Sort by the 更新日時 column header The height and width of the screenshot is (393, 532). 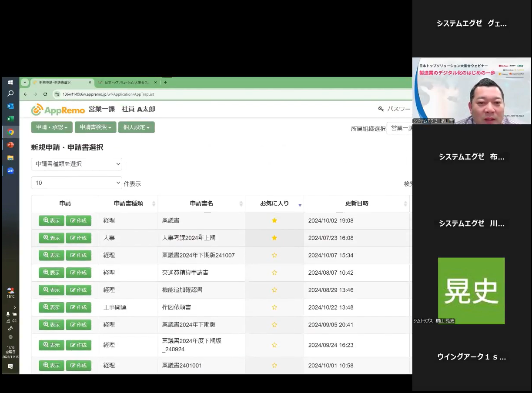coord(356,203)
